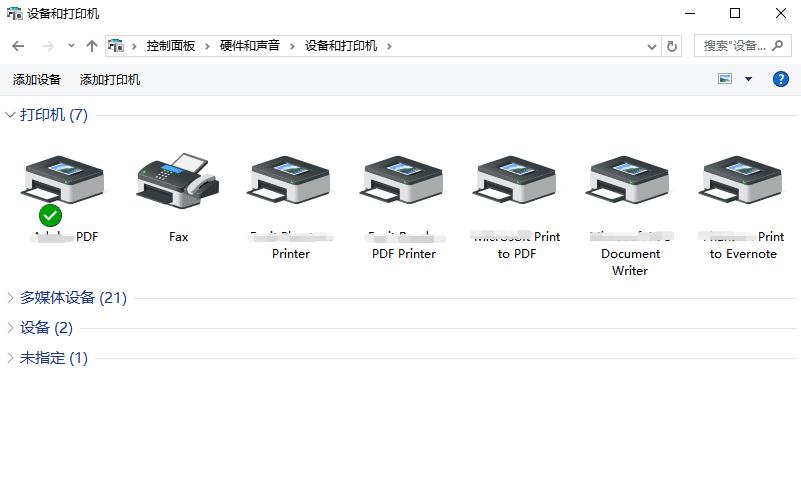This screenshot has width=801, height=495.
Task: Select the Document Writer printer icon
Action: click(x=629, y=180)
